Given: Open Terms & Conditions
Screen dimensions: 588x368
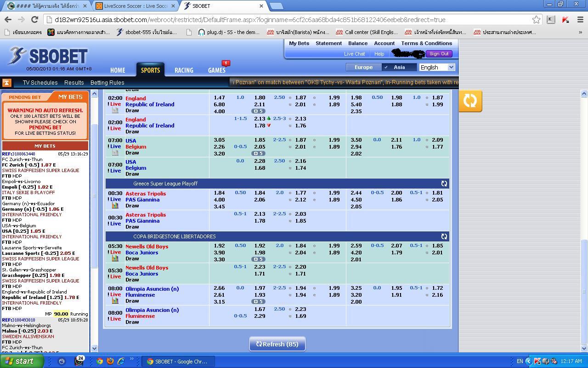Looking at the screenshot, I should point(427,43).
